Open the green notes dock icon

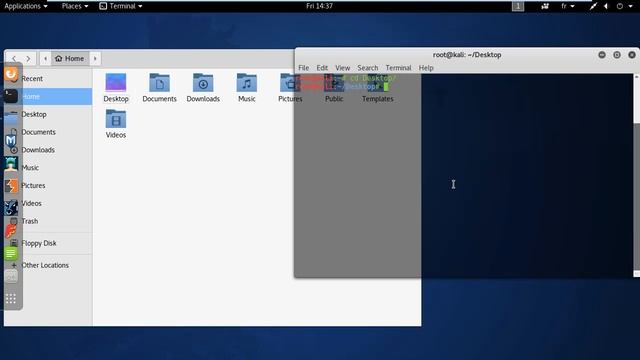click(11, 253)
